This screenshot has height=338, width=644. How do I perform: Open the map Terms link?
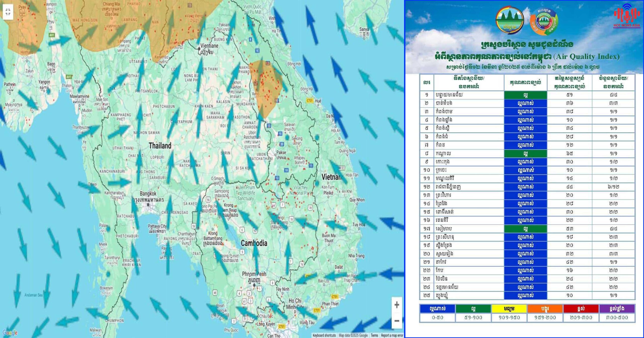374,335
